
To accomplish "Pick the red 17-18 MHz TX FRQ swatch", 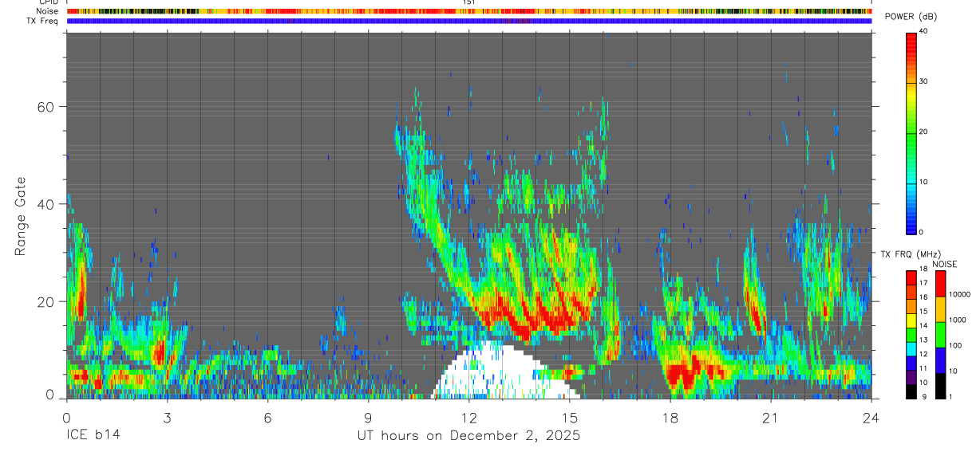I will pyautogui.click(x=911, y=277).
